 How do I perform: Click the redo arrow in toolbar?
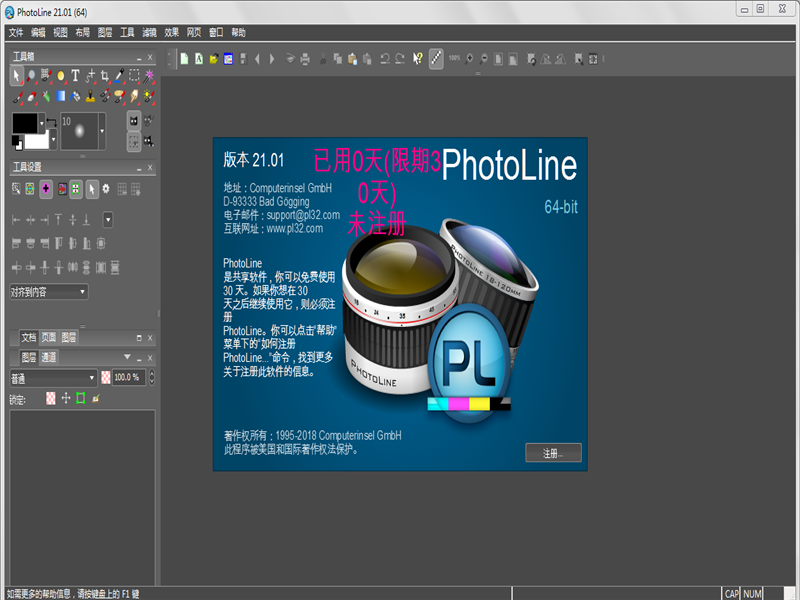pyautogui.click(x=400, y=59)
